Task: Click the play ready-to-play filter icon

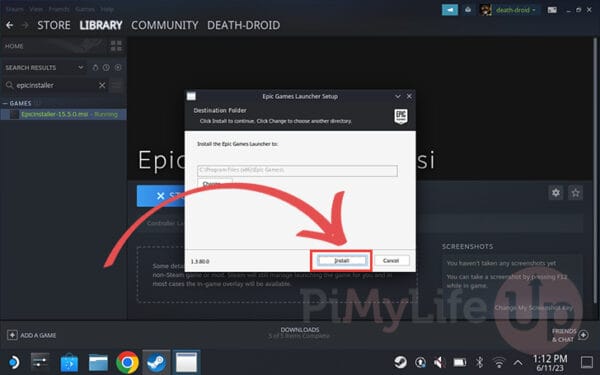Action: coord(118,67)
